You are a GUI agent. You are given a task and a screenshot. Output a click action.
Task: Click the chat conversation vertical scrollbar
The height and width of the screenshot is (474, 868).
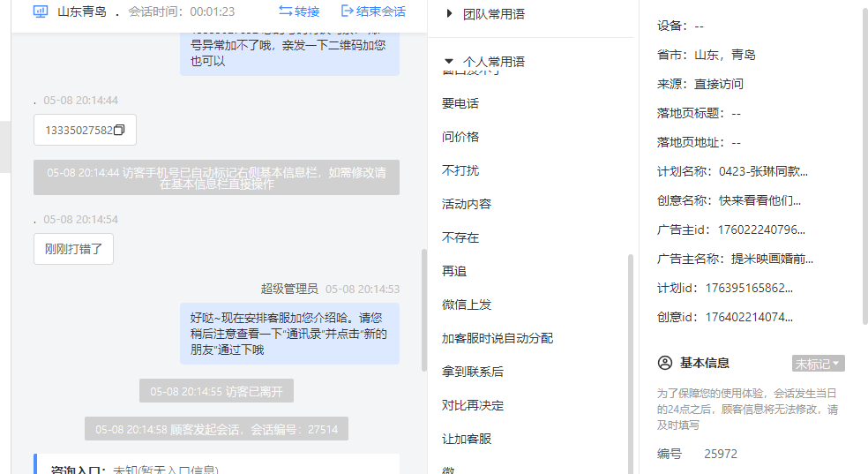424,310
